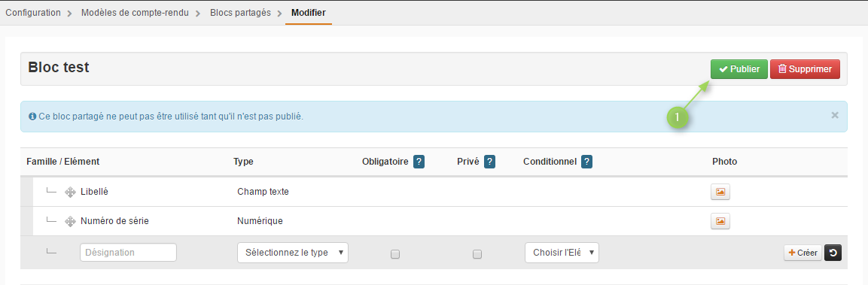Viewport: 868px width, 285px height.
Task: Show help for the Conditionnel column
Action: coord(586,162)
